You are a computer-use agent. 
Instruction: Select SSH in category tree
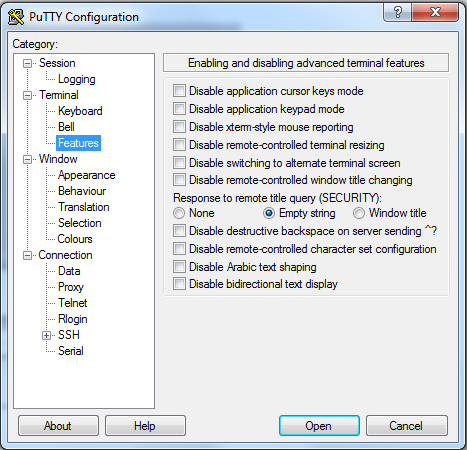[69, 335]
